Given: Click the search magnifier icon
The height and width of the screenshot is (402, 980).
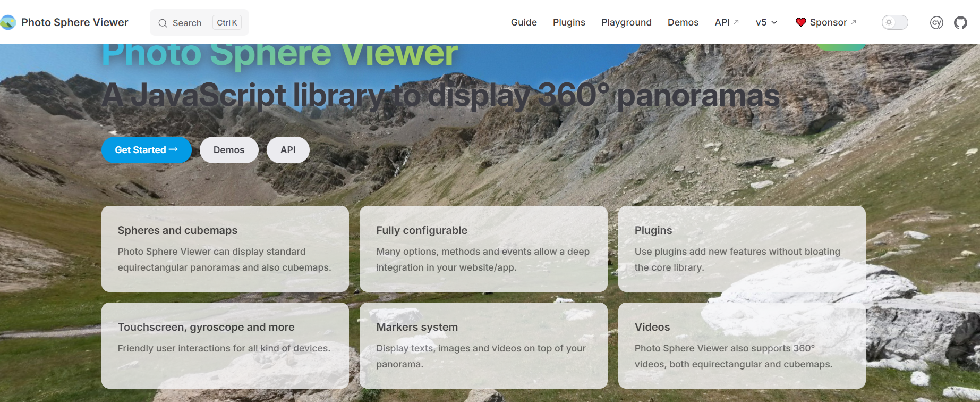Looking at the screenshot, I should (163, 23).
